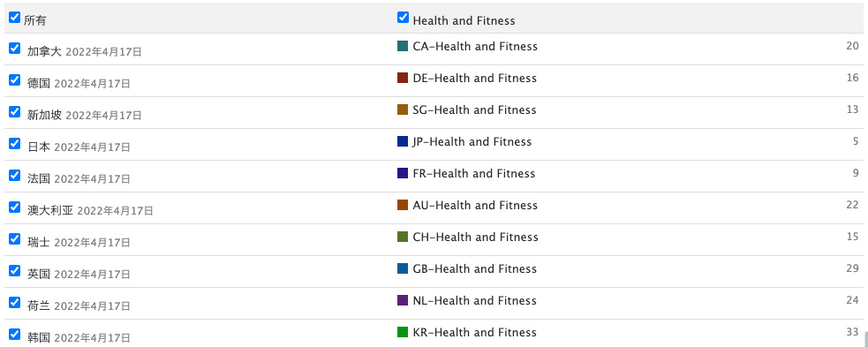Uncheck the 加拿大 country checkbox
This screenshot has height=347, width=868.
(15, 49)
